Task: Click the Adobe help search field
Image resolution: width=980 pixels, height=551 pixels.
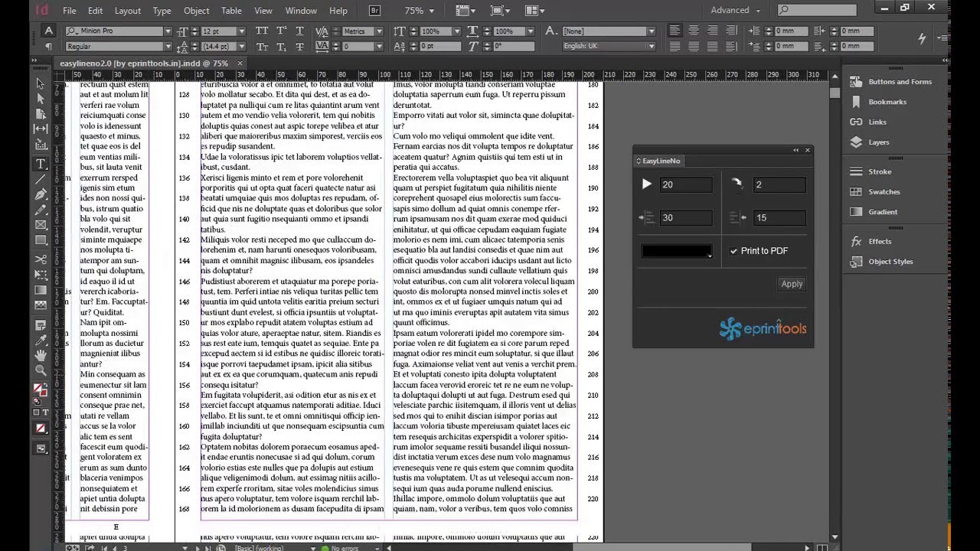Action: point(817,10)
